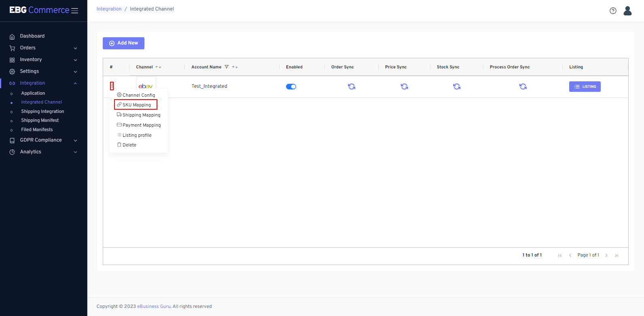Viewport: 644px width, 316px height.
Task: Click the Price Sync refresh icon
Action: 404,87
